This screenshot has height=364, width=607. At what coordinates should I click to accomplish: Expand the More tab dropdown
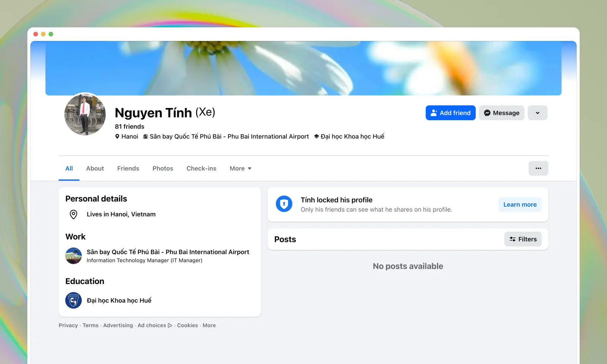point(241,168)
